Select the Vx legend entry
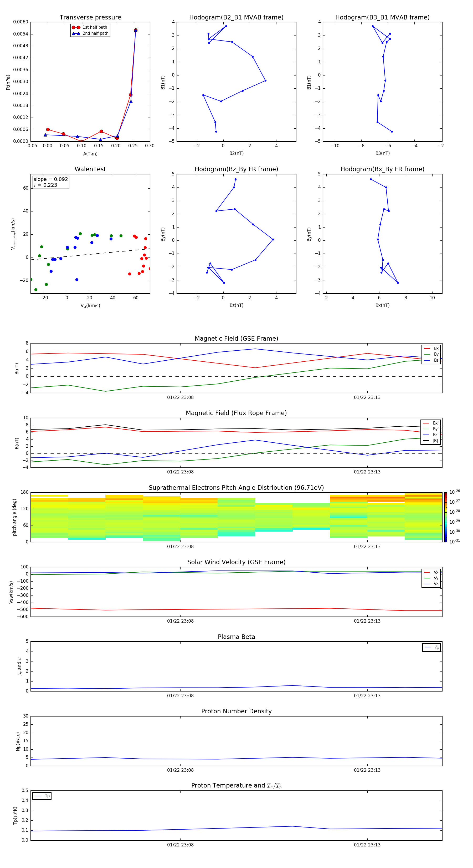This screenshot has width=473, height=868. pyautogui.click(x=431, y=572)
